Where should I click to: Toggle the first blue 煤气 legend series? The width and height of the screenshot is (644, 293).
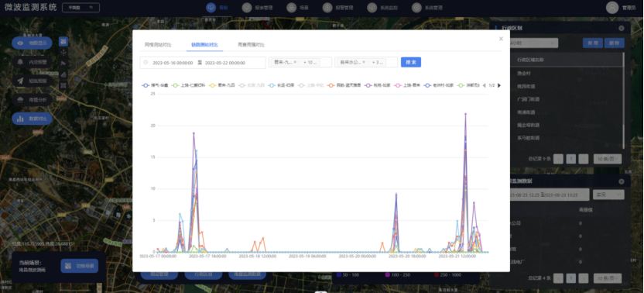[x=156, y=85]
